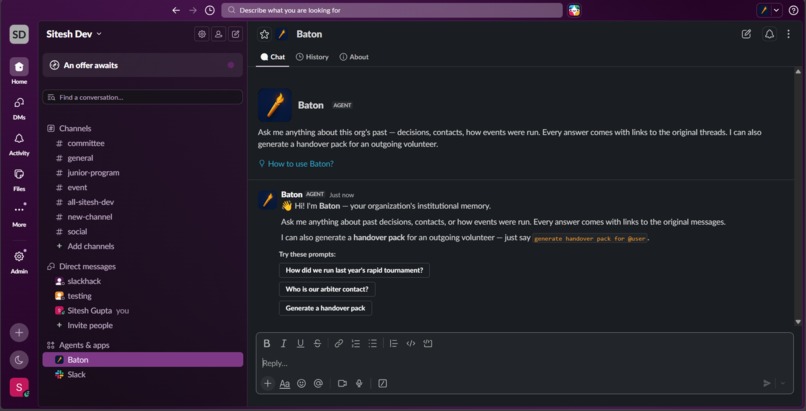Screen dimensions: 806x411
Task: Open the #all-sitesh-dev channel
Action: pyautogui.click(x=142, y=202)
